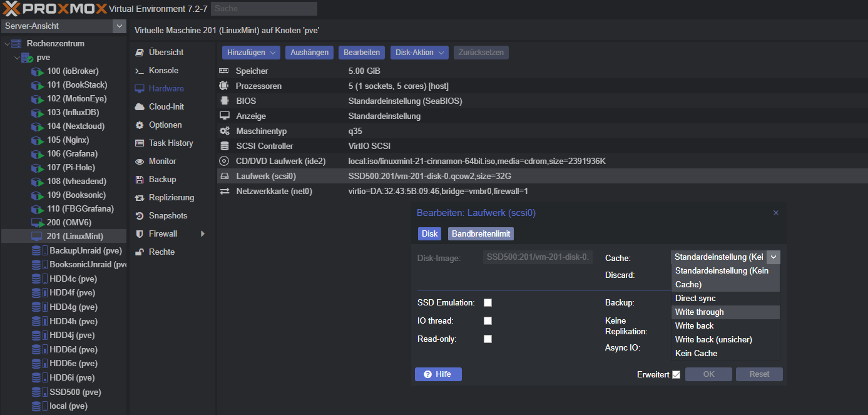Click the Übersicht book icon
The image size is (868, 415).
140,53
